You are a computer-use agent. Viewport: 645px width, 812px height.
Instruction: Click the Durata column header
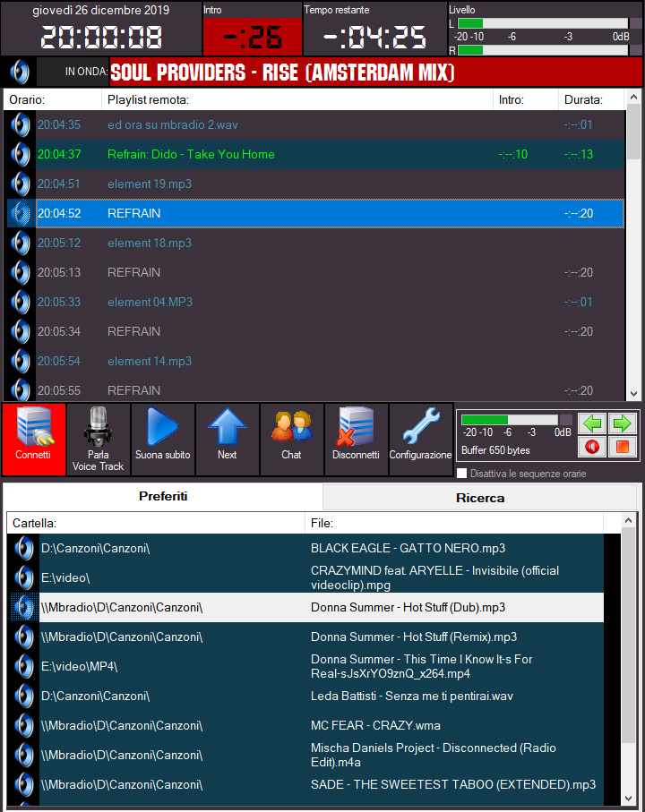click(x=591, y=100)
